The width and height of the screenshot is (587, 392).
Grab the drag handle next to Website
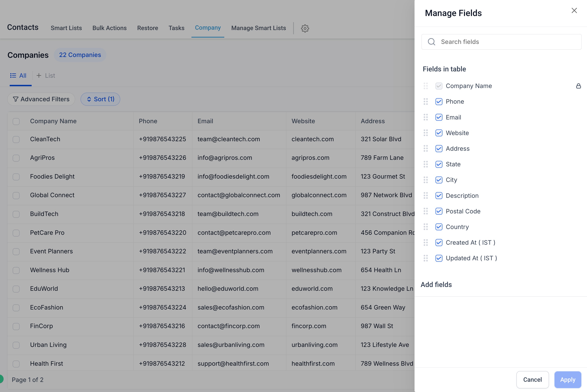(x=425, y=133)
